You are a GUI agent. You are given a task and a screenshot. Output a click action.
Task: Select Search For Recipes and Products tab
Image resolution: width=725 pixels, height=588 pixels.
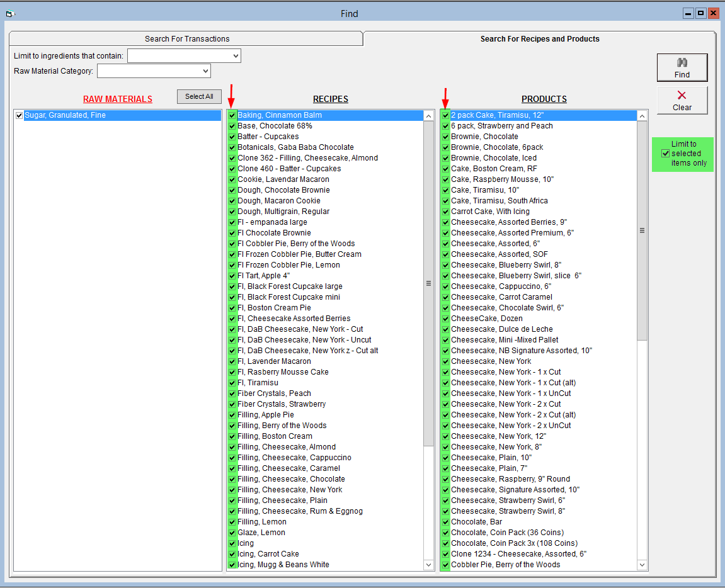pyautogui.click(x=539, y=39)
